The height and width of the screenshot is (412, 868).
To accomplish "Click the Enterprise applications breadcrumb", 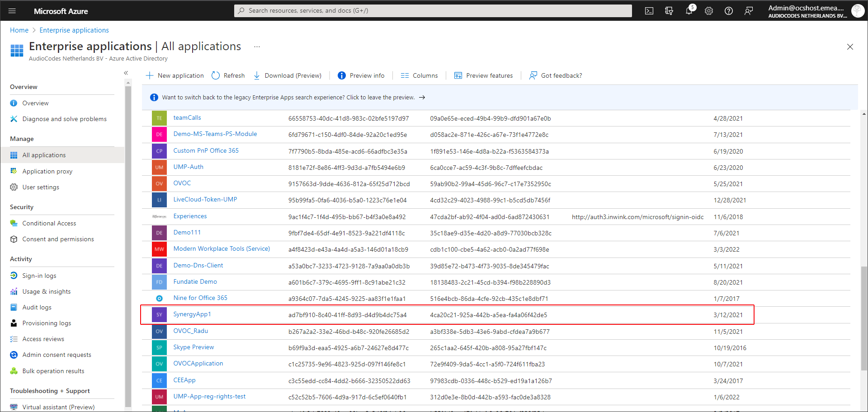I will (x=74, y=30).
